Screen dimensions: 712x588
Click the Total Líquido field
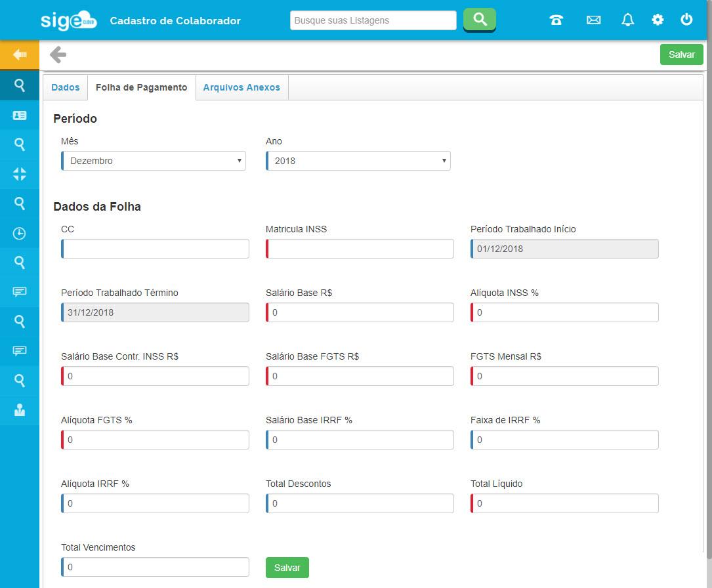pyautogui.click(x=564, y=503)
